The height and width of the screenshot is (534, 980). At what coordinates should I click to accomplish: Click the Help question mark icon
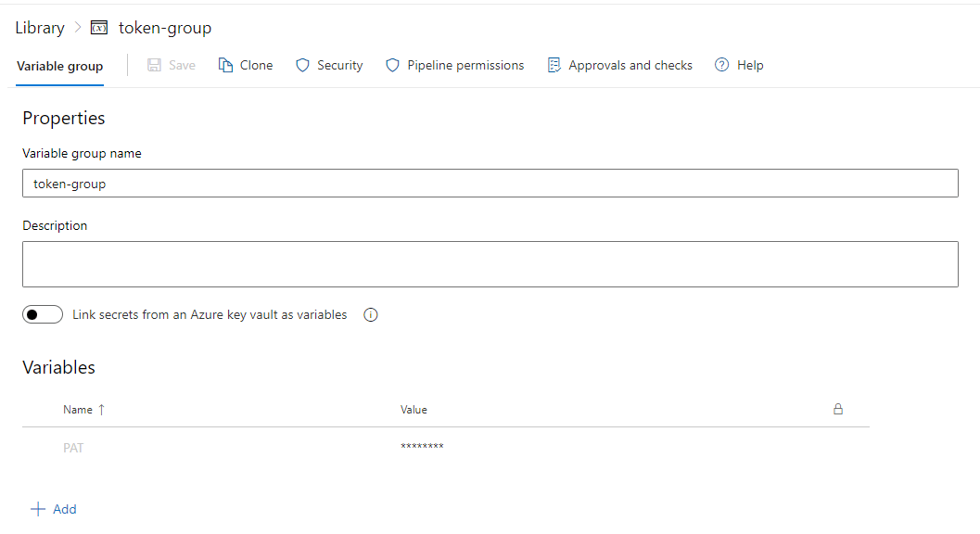click(x=722, y=65)
